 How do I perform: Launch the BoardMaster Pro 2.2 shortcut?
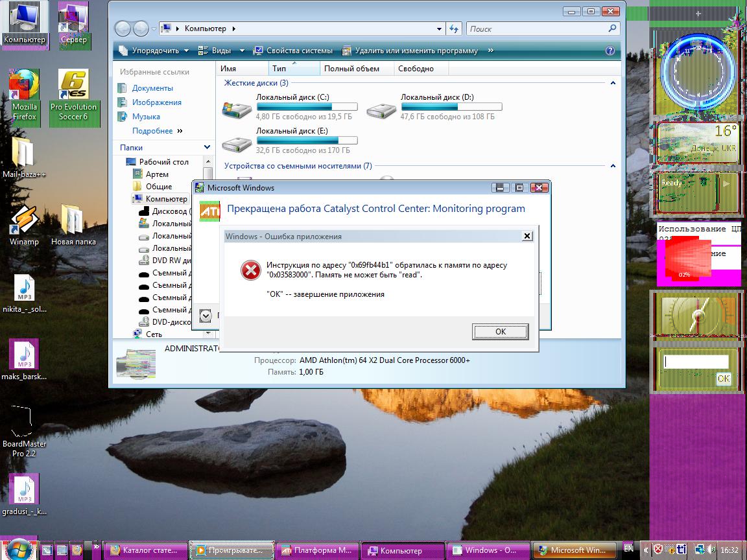click(24, 432)
